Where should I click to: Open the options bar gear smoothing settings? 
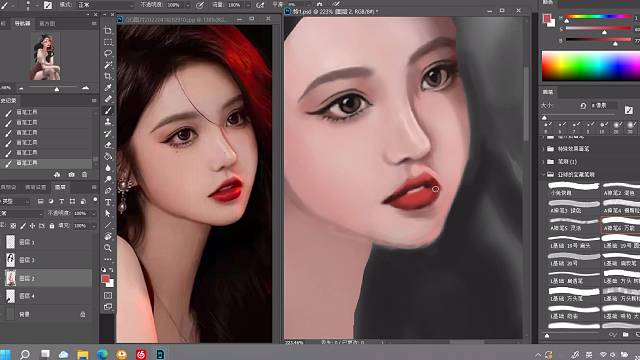point(319,4)
